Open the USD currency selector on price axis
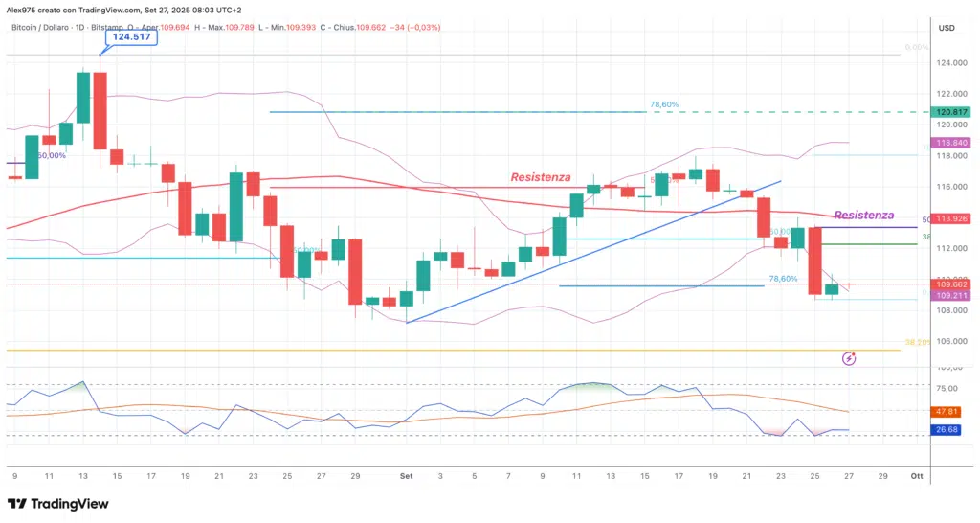This screenshot has height=523, width=980. (947, 28)
